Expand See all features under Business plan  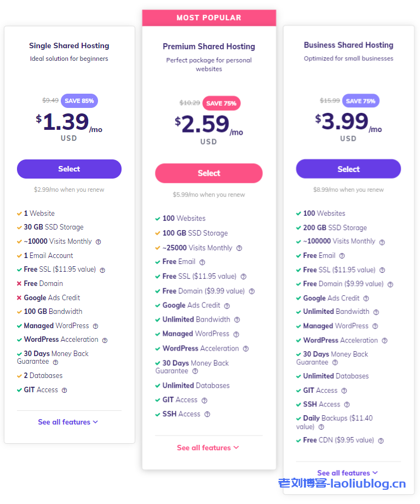tap(348, 473)
